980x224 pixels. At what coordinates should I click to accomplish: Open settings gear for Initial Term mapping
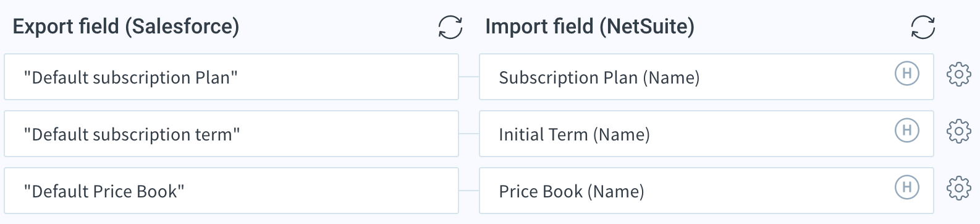coord(959,131)
